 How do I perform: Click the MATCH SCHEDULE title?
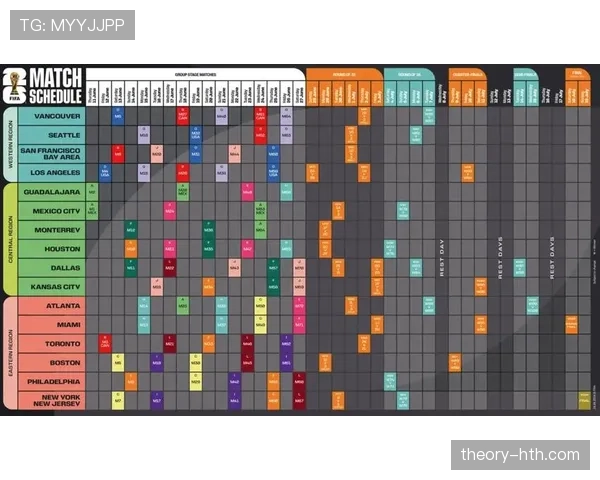(x=56, y=86)
